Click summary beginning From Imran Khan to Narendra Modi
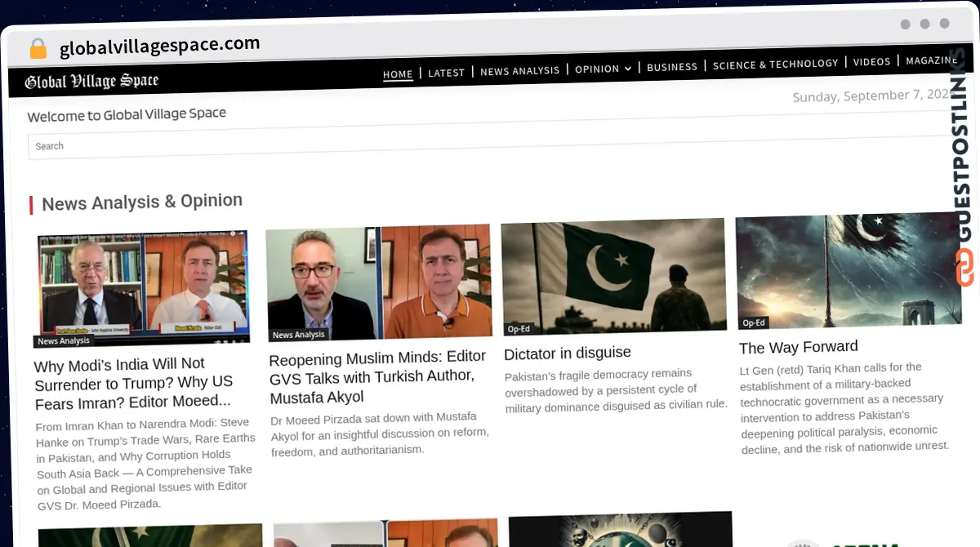The width and height of the screenshot is (980, 547). click(x=145, y=464)
